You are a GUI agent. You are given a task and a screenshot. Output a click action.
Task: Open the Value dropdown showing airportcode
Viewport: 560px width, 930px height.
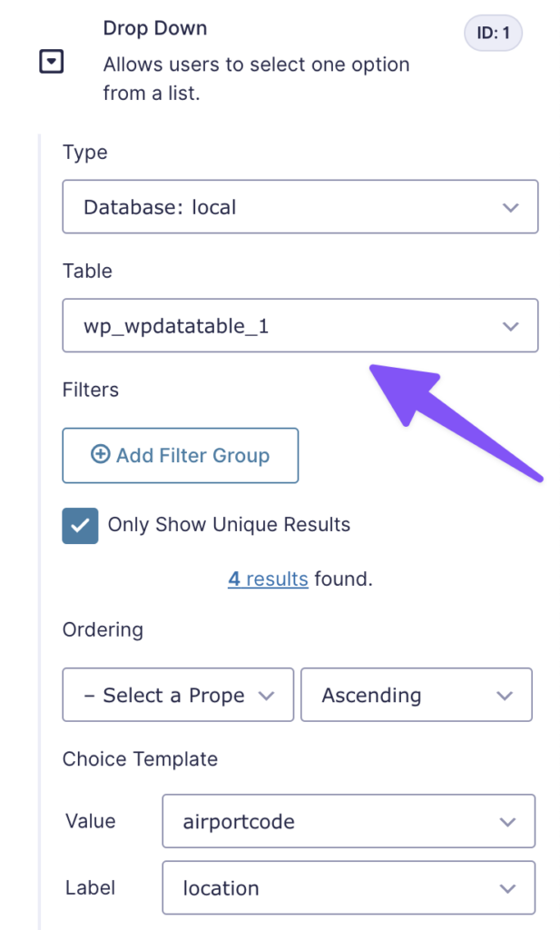(348, 821)
